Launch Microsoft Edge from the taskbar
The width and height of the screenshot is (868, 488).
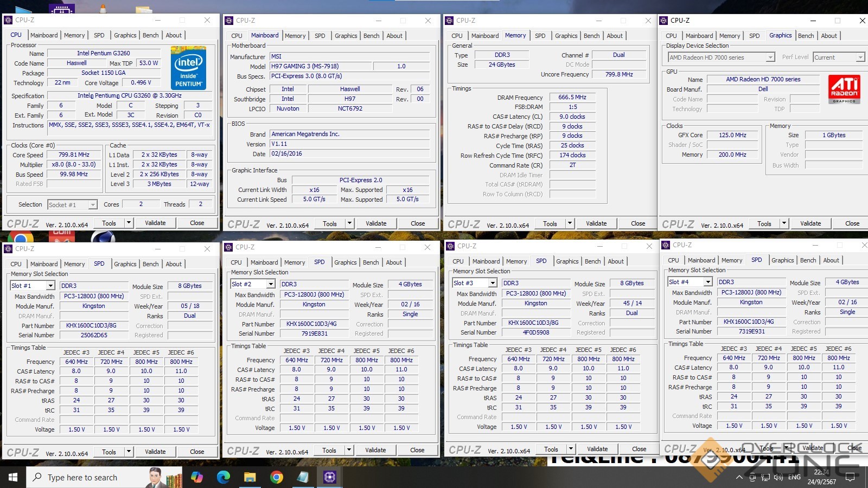point(224,477)
